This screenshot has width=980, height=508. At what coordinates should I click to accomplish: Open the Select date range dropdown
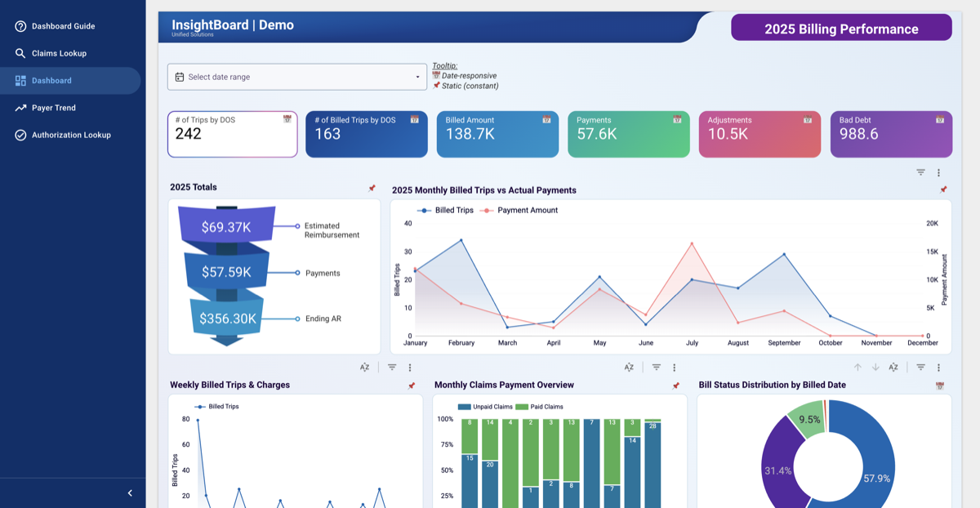point(297,77)
